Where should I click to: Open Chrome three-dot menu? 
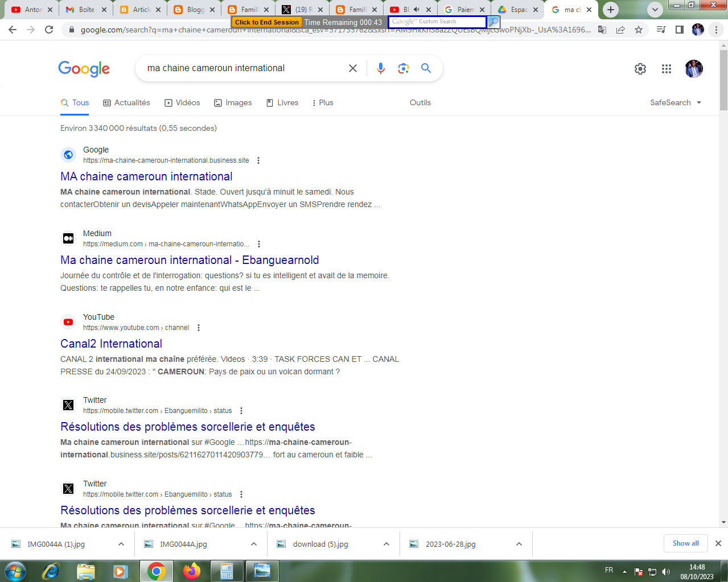716,30
